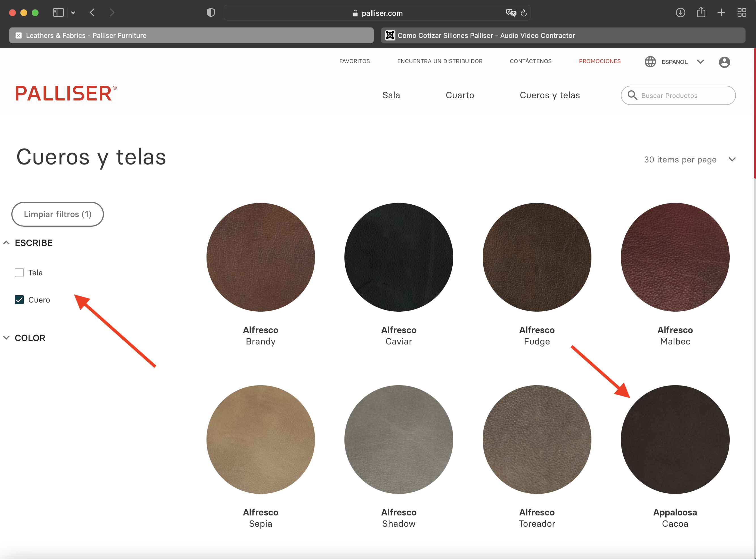
Task: Click the Alfresco Sepia label
Action: 261,518
